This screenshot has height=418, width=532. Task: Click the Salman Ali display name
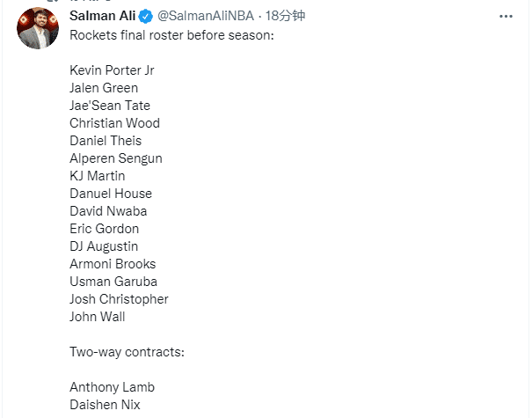[x=102, y=17]
